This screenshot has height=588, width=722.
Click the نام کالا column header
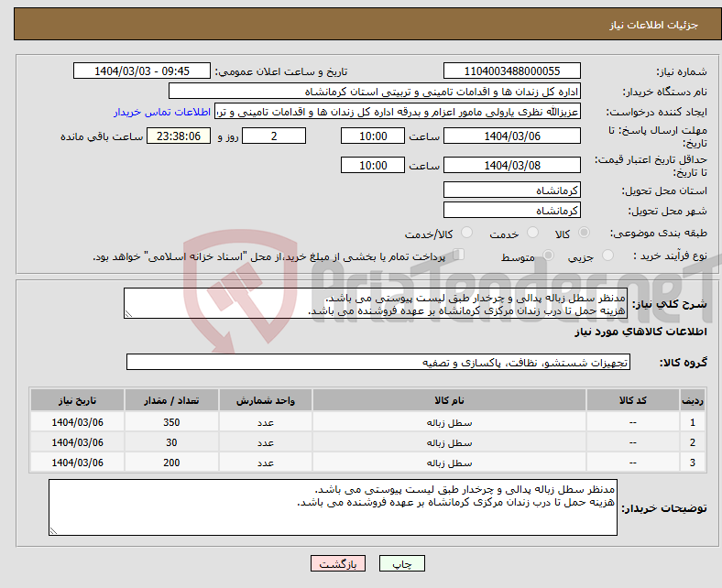coord(449,400)
